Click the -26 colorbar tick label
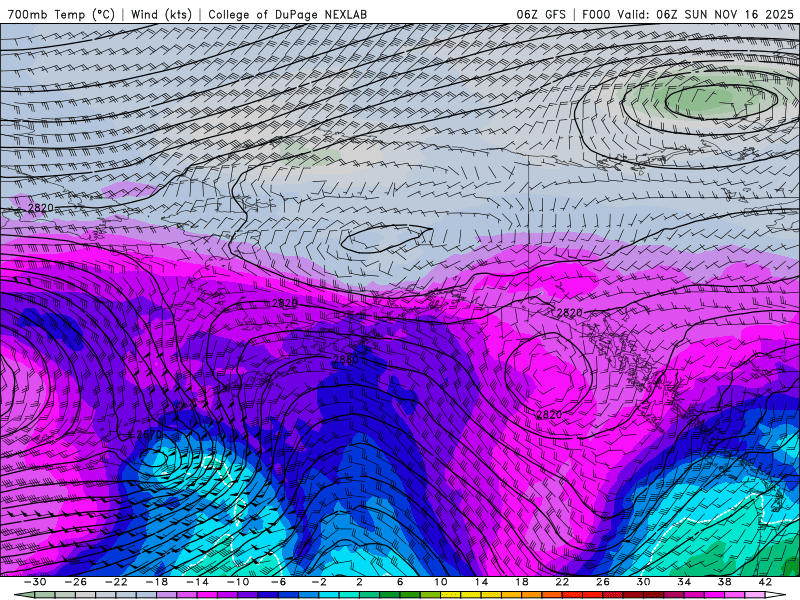The height and width of the screenshot is (600, 800). coord(76,582)
